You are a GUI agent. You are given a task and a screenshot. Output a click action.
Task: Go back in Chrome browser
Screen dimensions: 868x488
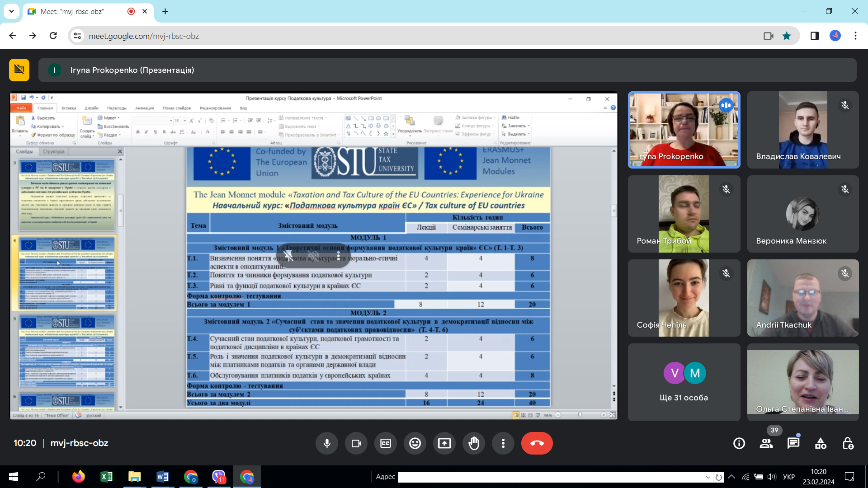(x=13, y=36)
